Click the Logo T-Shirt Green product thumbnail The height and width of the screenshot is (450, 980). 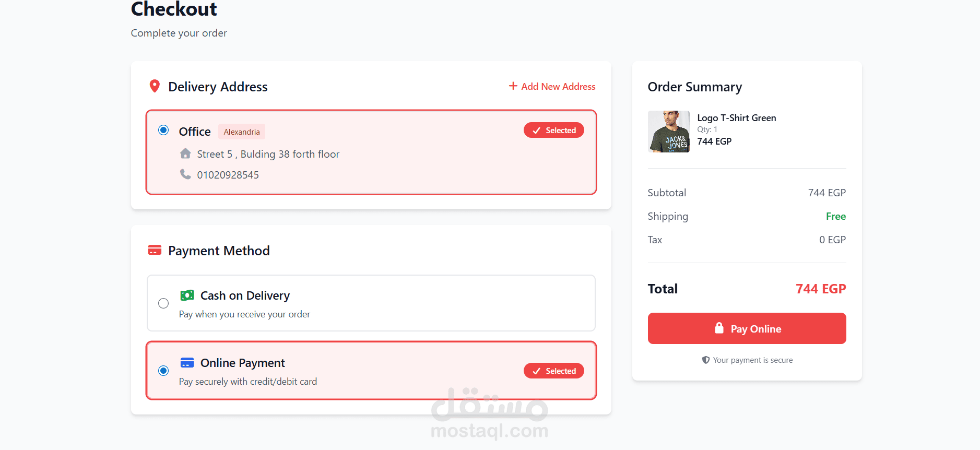pos(668,132)
